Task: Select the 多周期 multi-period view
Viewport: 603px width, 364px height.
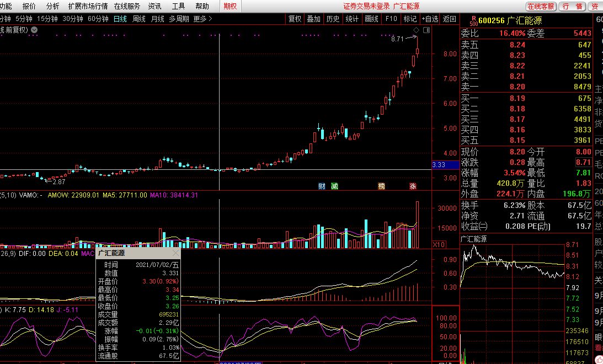Action: (x=179, y=19)
